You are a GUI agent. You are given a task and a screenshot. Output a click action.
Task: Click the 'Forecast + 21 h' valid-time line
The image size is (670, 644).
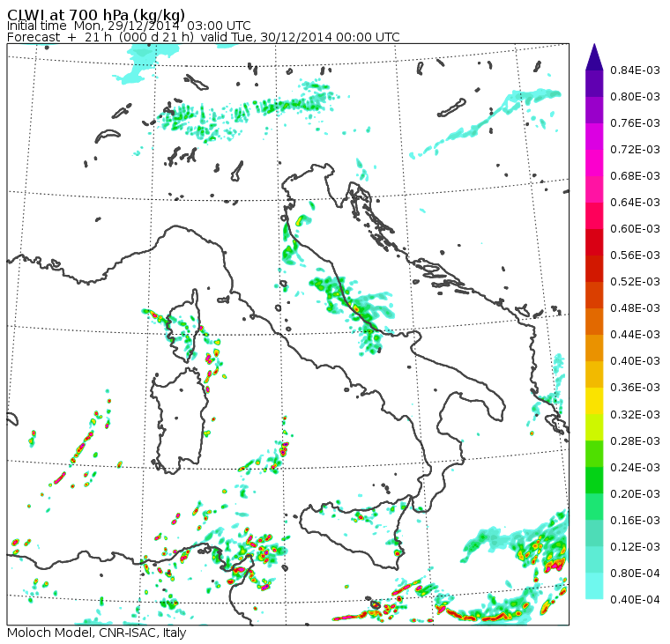point(204,37)
